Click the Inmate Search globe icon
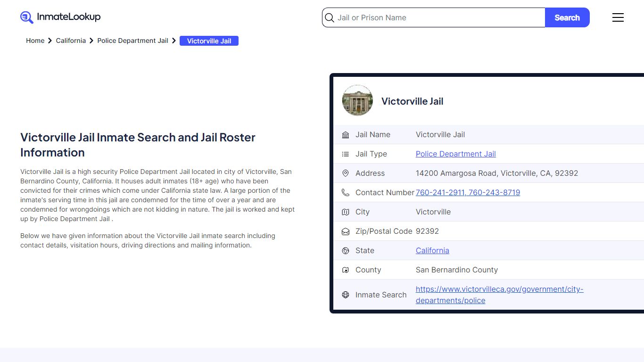This screenshot has height=362, width=644. (x=346, y=295)
